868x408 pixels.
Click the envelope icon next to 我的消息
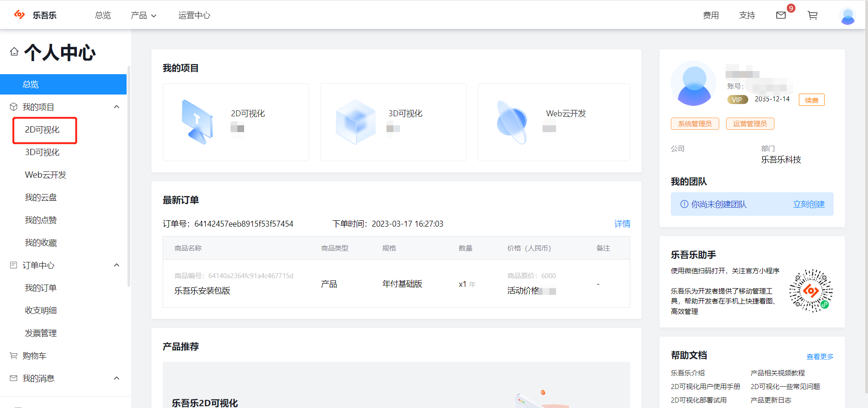[x=14, y=378]
